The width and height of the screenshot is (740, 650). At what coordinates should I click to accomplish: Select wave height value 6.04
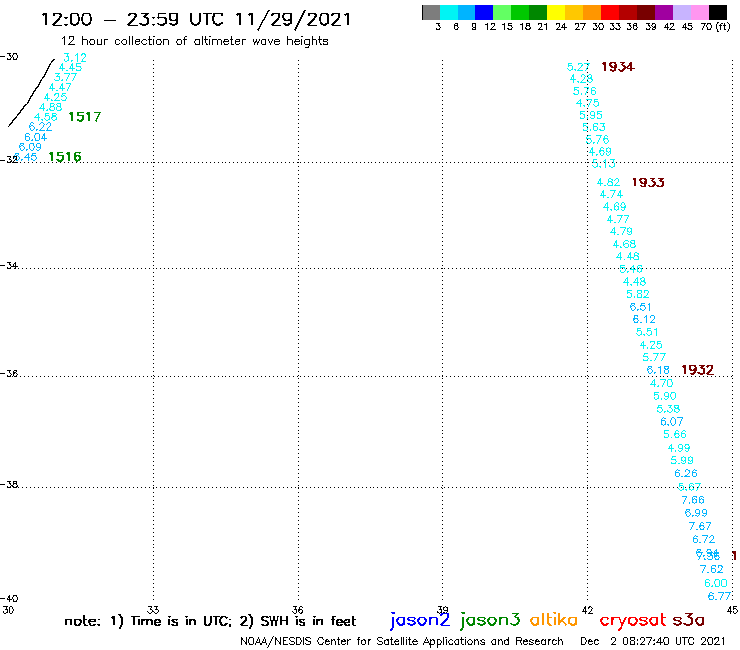pos(35,137)
